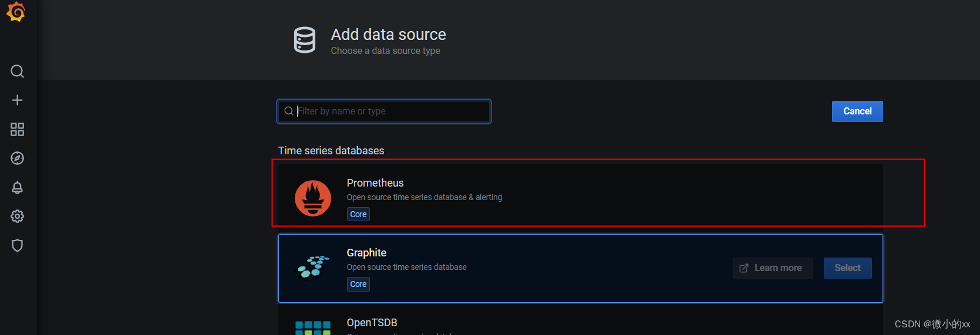Click the Core badge under Graphite
Viewport: 980px width, 335px height.
pos(358,284)
